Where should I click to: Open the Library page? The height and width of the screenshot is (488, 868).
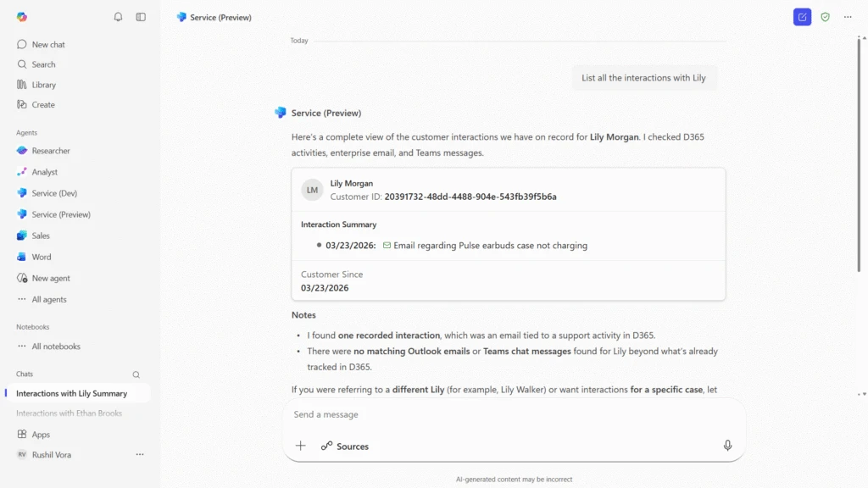point(43,85)
